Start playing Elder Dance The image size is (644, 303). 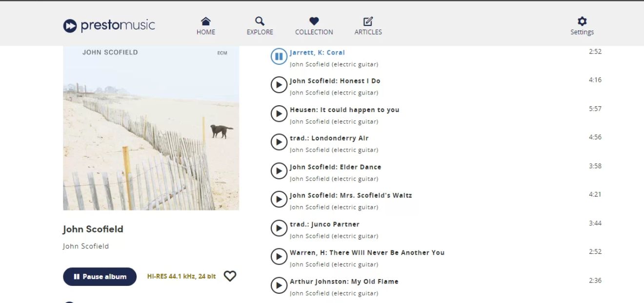(279, 171)
